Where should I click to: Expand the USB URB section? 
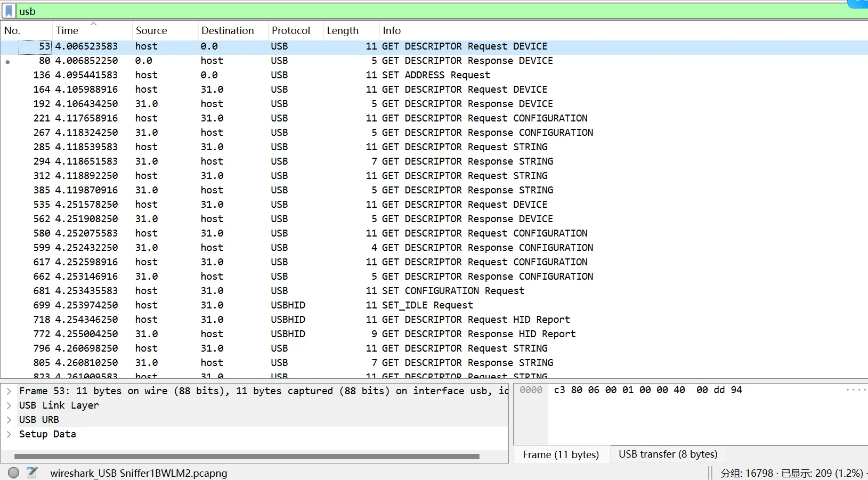pos(9,420)
